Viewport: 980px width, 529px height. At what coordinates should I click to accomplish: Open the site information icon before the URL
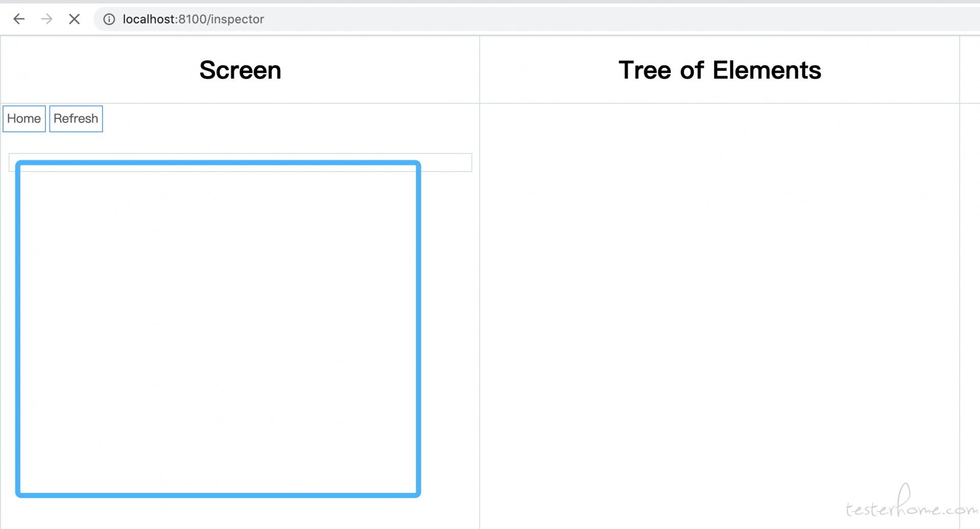coord(109,19)
